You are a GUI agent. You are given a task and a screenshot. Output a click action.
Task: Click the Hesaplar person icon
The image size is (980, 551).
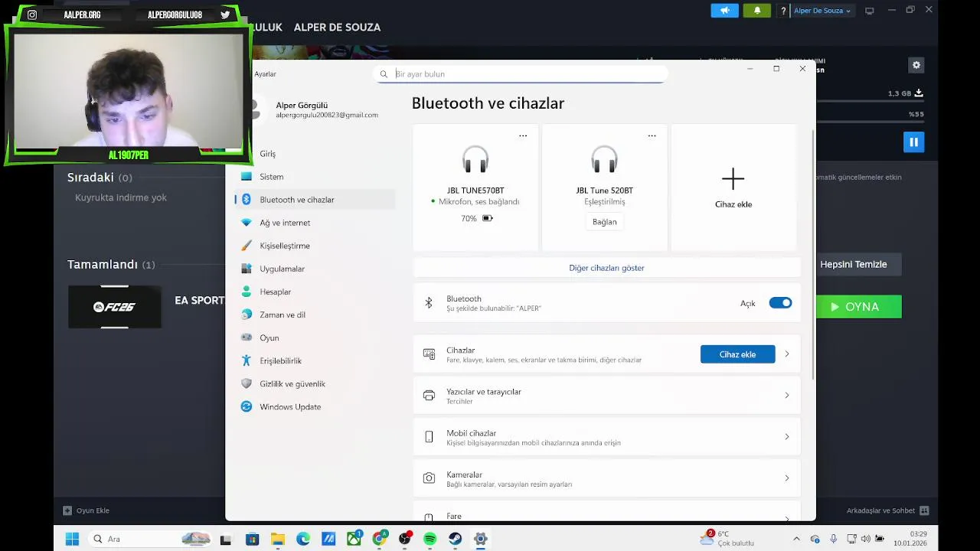point(247,292)
